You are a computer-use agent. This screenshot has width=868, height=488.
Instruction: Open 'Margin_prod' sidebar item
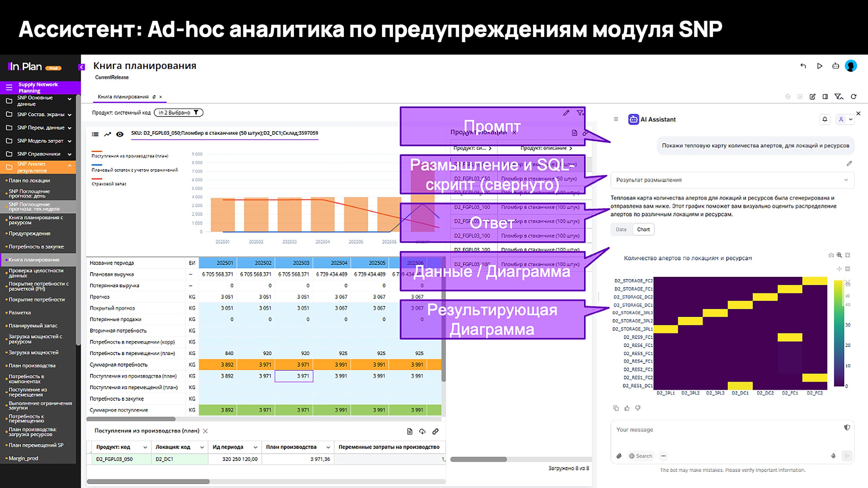(x=23, y=458)
